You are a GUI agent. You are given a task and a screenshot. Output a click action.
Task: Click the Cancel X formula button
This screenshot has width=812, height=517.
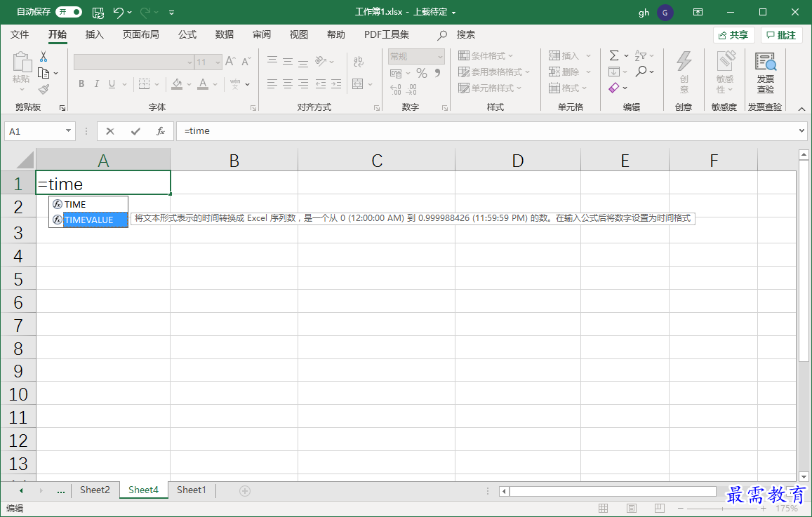pos(109,131)
